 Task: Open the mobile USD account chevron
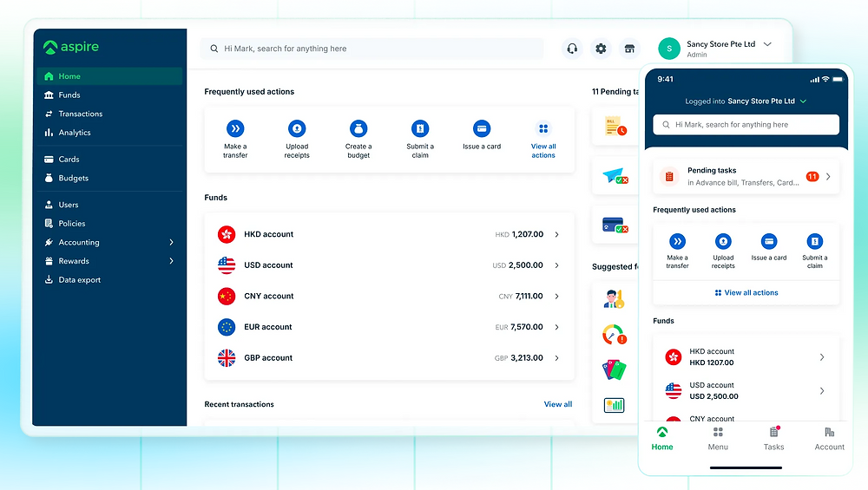[x=822, y=391]
